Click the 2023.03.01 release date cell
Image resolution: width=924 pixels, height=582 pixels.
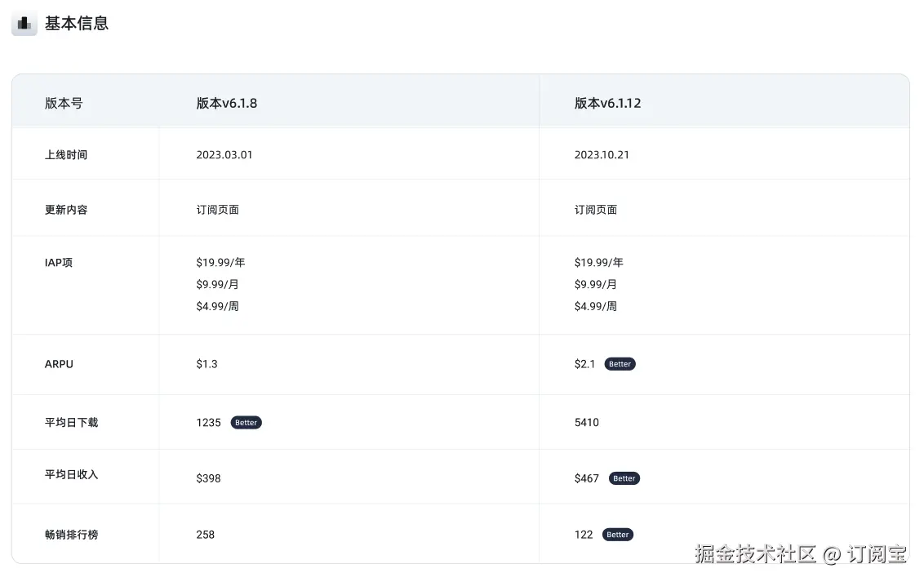(x=224, y=153)
